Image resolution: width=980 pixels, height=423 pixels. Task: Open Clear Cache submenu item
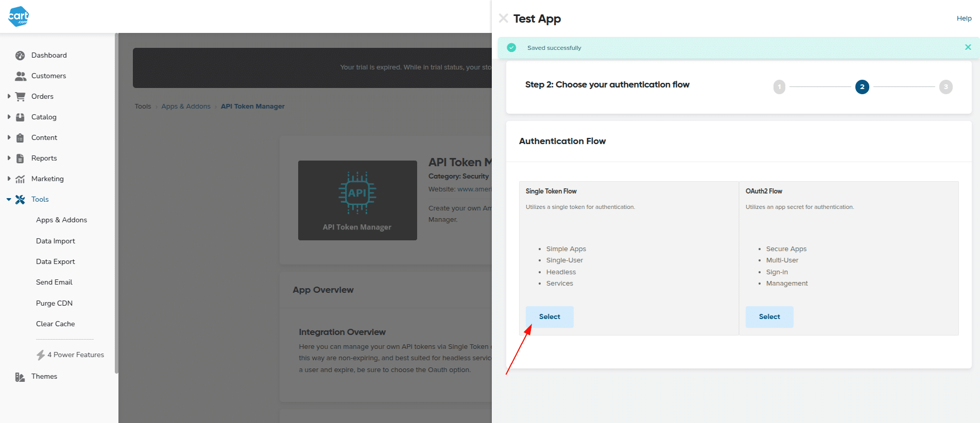pyautogui.click(x=55, y=324)
